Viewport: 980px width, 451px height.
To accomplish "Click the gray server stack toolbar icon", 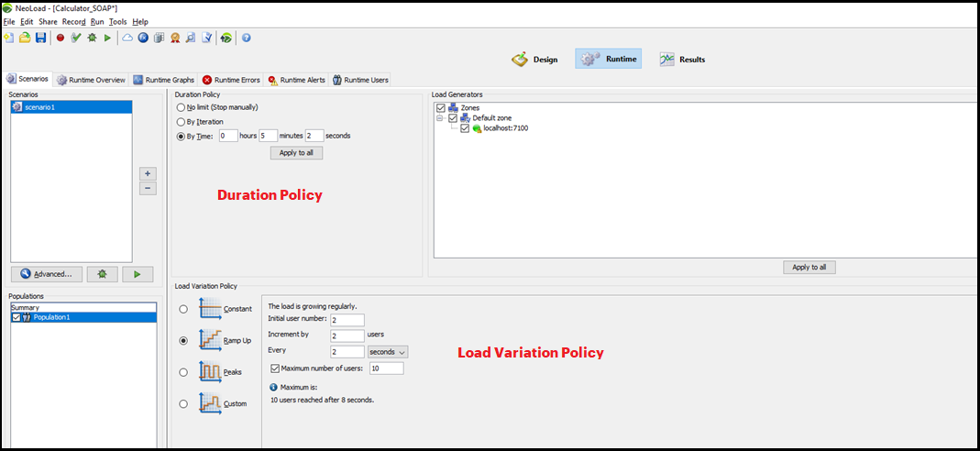I will click(x=159, y=38).
